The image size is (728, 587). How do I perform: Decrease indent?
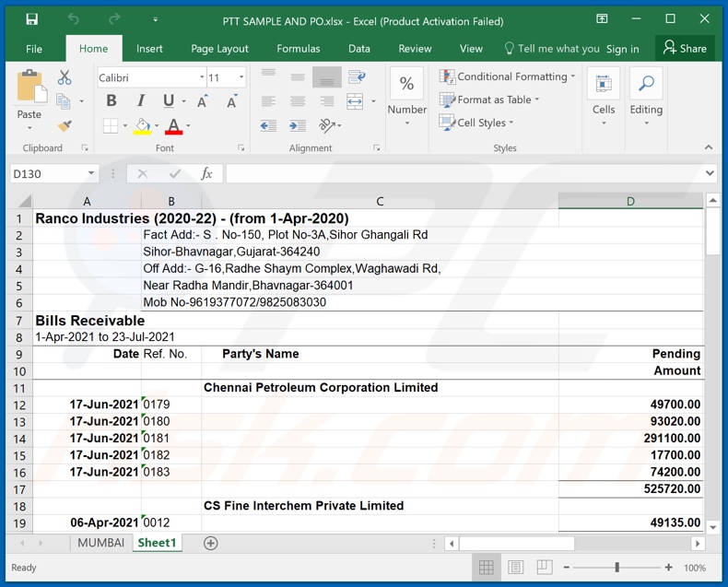(268, 125)
